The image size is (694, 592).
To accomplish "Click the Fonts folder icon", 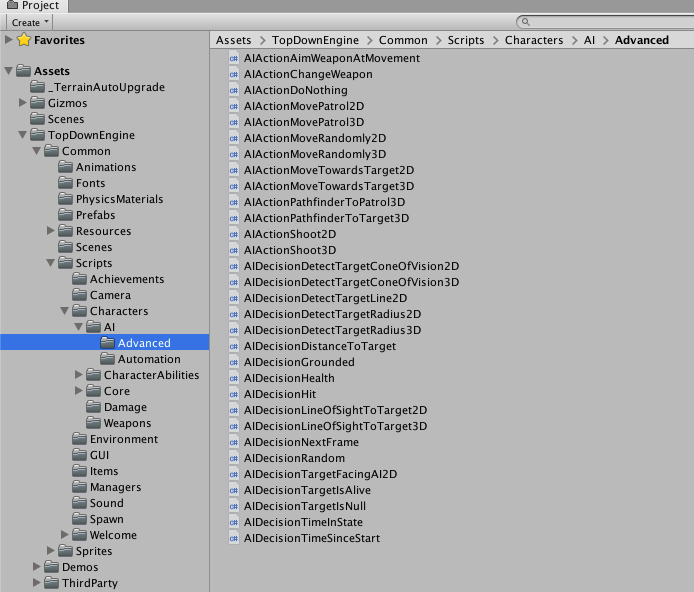I will pos(66,183).
